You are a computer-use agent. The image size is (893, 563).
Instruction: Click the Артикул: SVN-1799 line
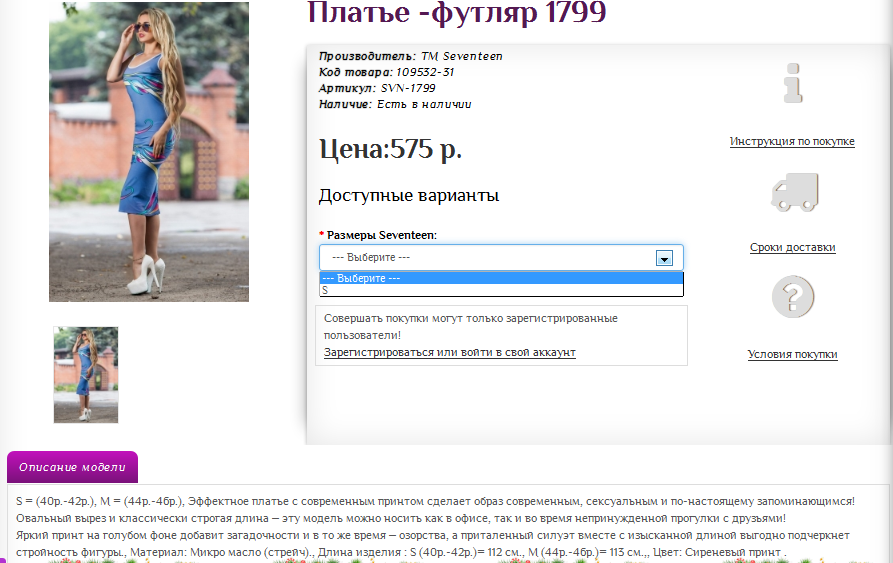377,88
